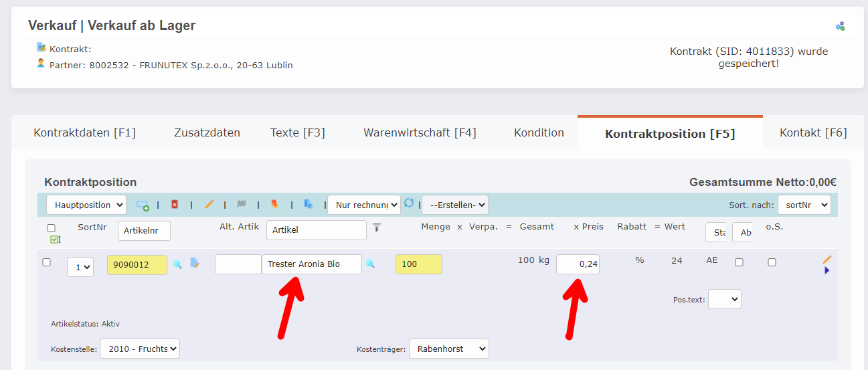Open article details note icon beside 9090012
The width and height of the screenshot is (868, 370).
click(x=195, y=263)
